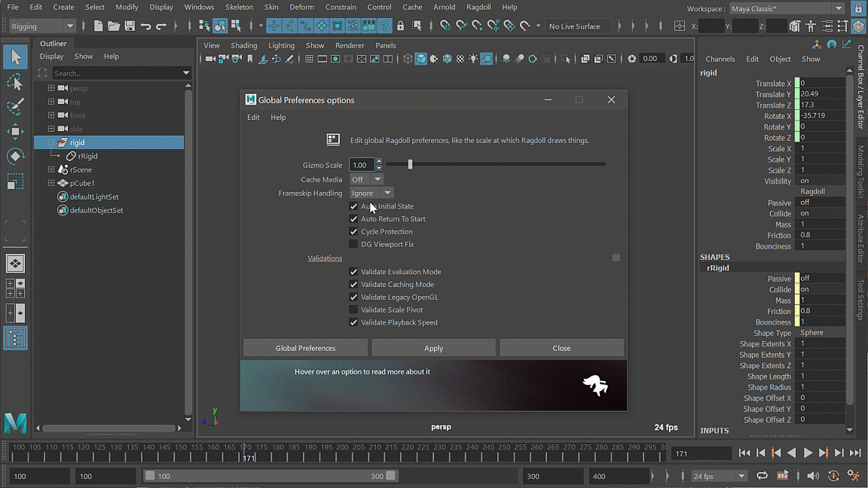Screen dimensions: 868x488
Task: Activate the Lasso select tool
Action: tap(15, 82)
